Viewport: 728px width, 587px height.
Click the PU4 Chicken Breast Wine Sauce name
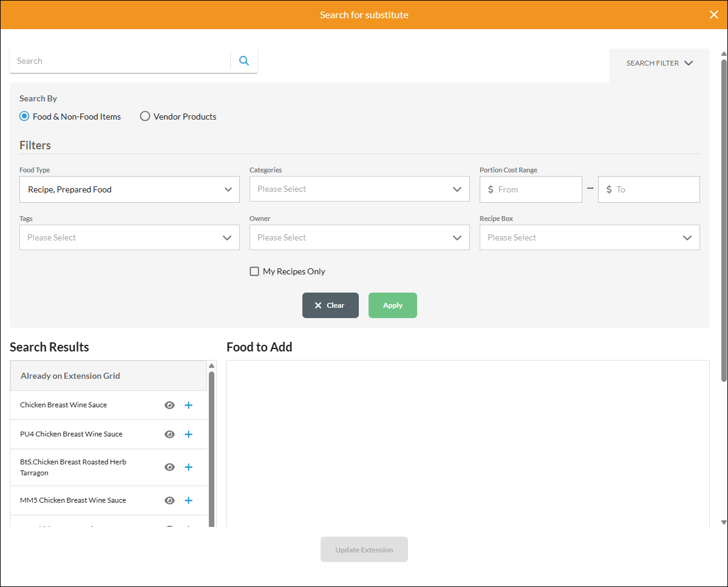coord(71,435)
